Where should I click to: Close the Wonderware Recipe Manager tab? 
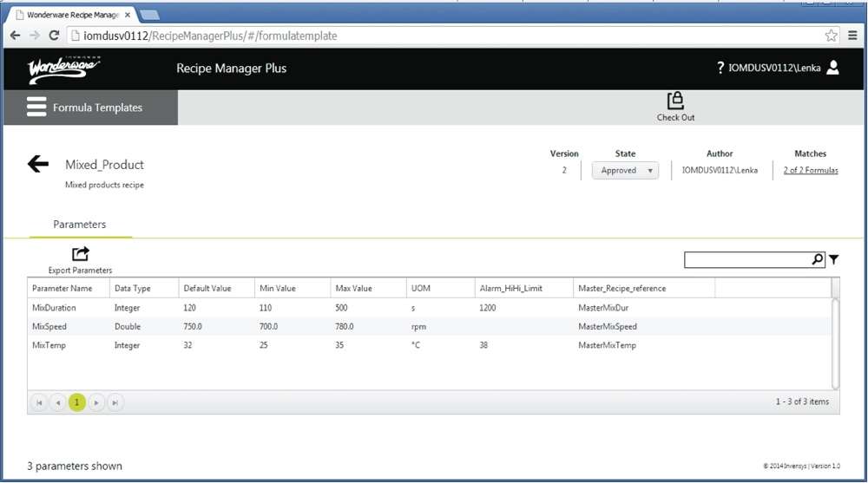coord(128,15)
